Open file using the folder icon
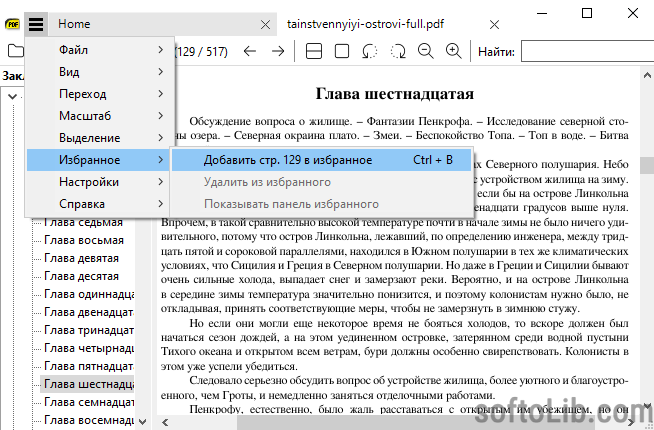The height and width of the screenshot is (430, 654). (x=15, y=51)
